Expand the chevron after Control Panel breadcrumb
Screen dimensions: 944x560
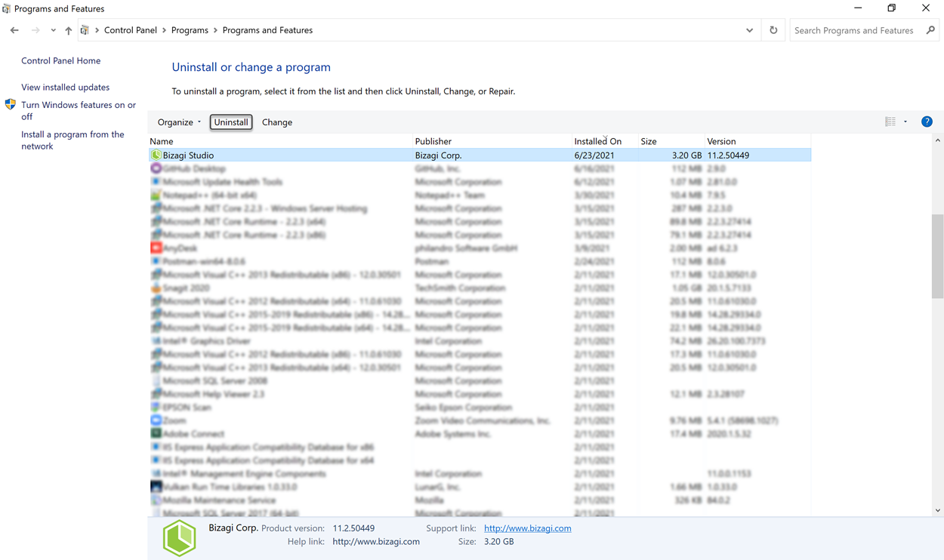tap(165, 30)
